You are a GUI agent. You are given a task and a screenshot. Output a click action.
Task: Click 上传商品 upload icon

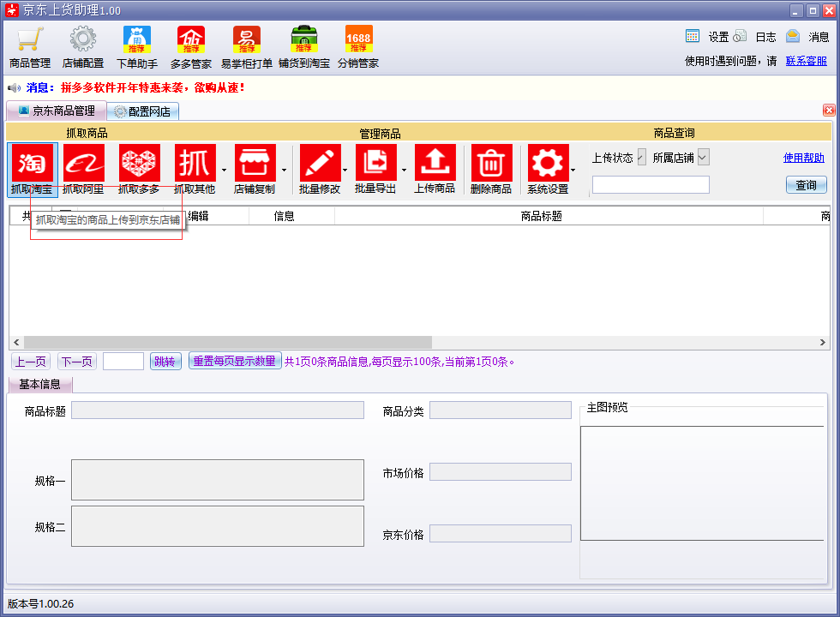point(435,170)
